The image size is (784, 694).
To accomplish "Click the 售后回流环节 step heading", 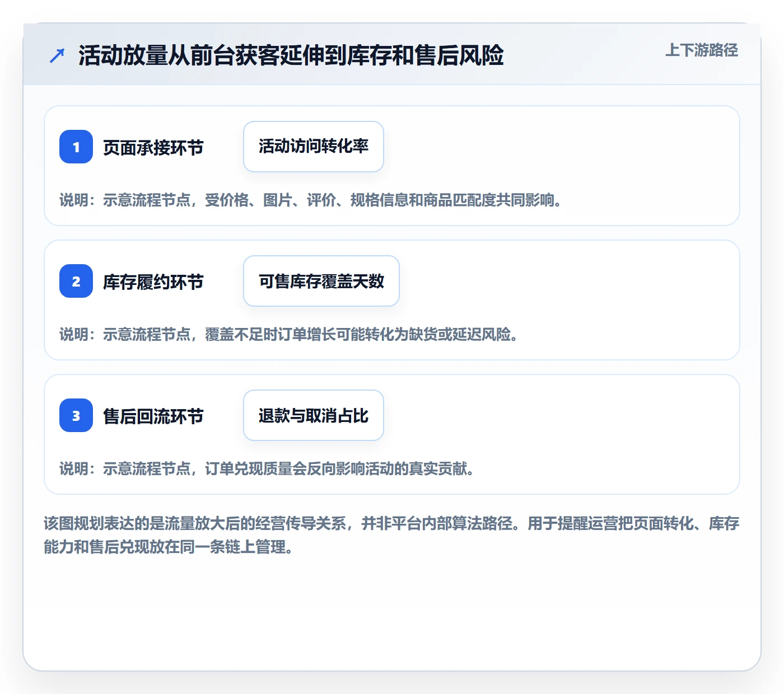I will point(153,416).
